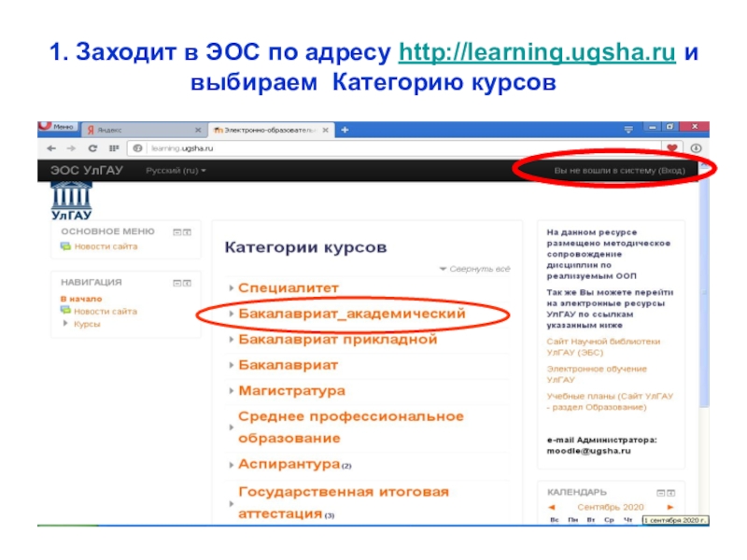Collapse the Основное меню block
This screenshot has width=747, height=560.
click(176, 232)
